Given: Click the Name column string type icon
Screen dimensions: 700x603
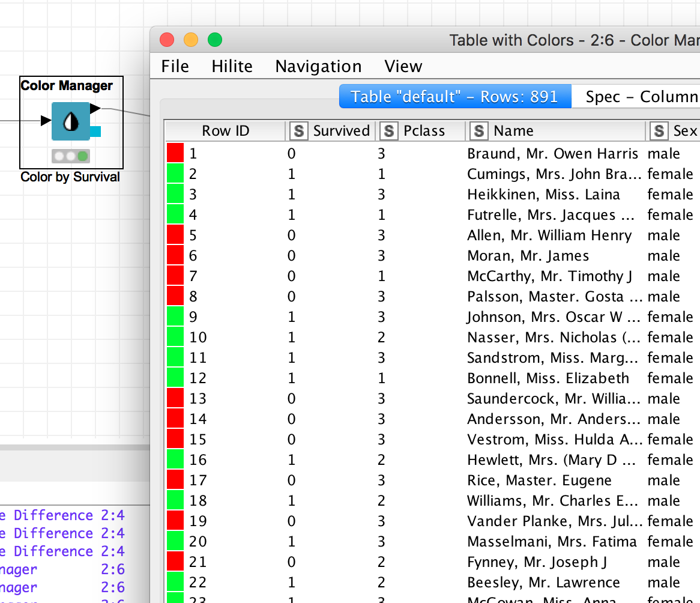Looking at the screenshot, I should coord(479,131).
